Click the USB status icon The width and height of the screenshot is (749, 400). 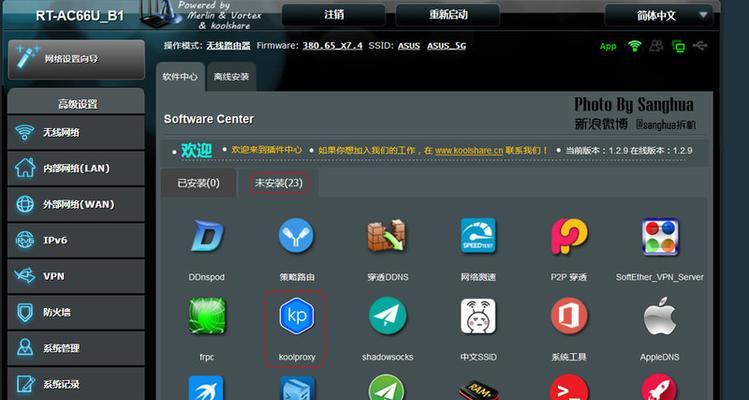click(700, 46)
